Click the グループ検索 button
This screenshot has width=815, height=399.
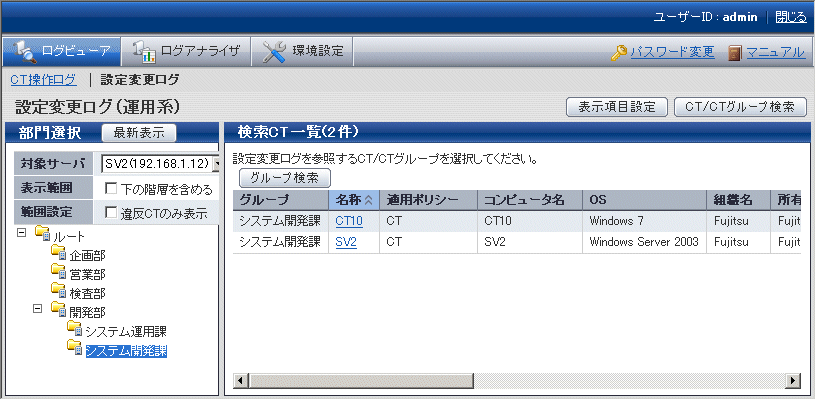pyautogui.click(x=285, y=178)
